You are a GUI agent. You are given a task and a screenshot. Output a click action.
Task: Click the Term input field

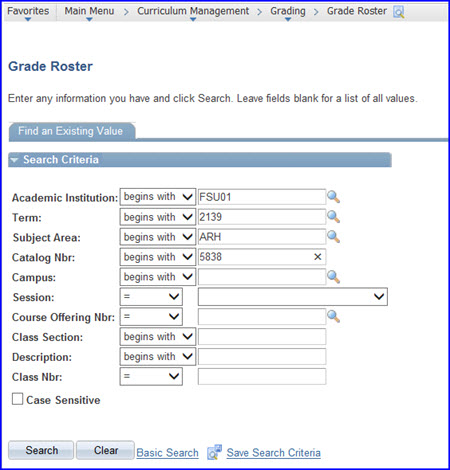tap(262, 217)
